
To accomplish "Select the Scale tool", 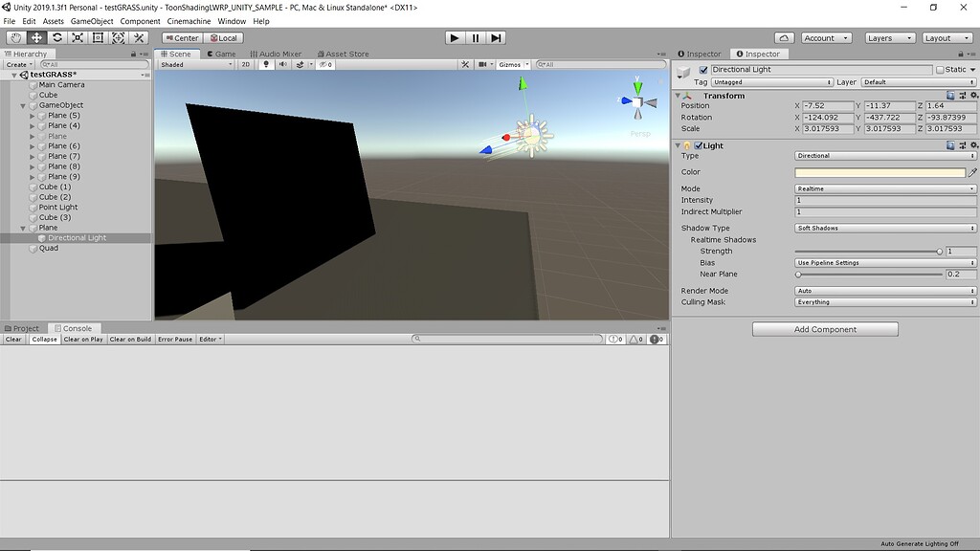I will point(78,37).
